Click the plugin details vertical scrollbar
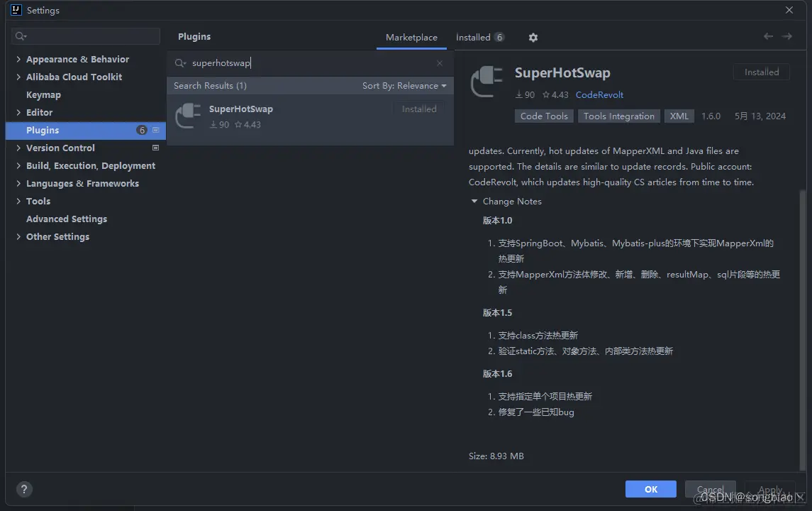This screenshot has width=812, height=511. (x=803, y=329)
